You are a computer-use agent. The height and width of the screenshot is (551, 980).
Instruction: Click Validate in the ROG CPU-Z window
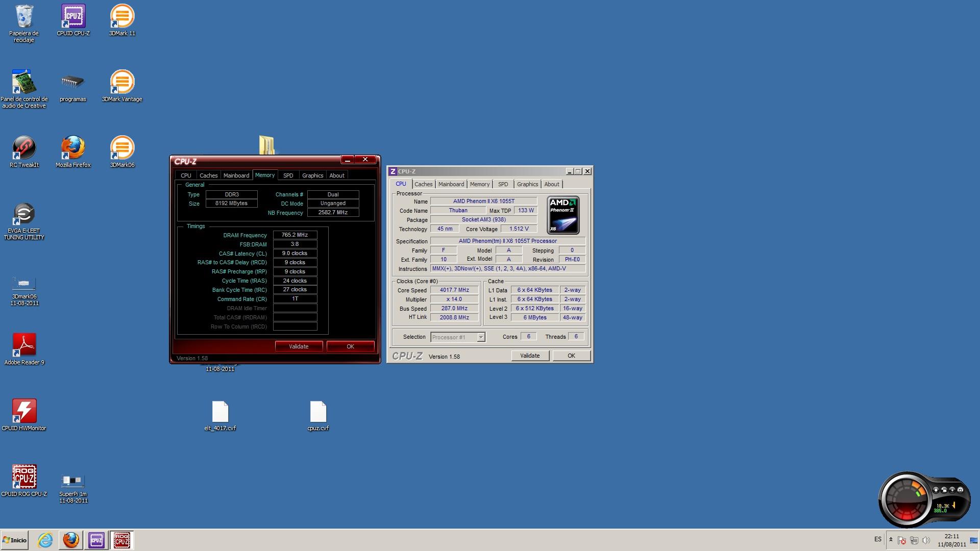299,346
